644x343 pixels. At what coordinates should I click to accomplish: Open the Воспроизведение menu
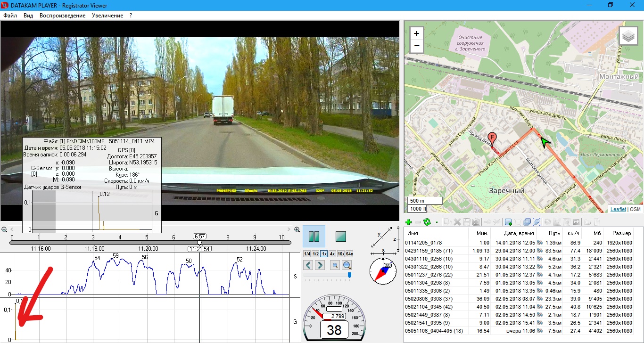click(62, 16)
